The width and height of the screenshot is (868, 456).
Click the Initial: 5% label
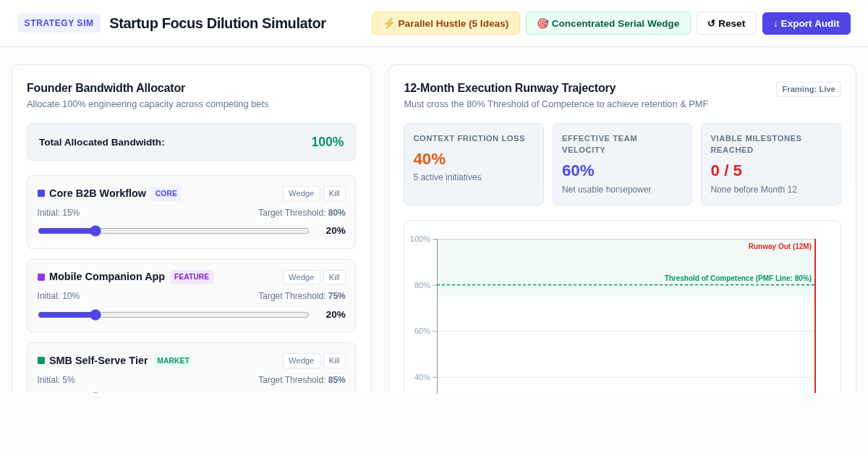(56, 380)
